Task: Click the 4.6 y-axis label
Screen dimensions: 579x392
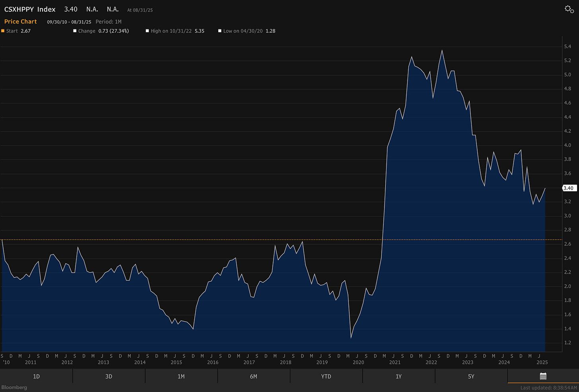Action: point(567,103)
